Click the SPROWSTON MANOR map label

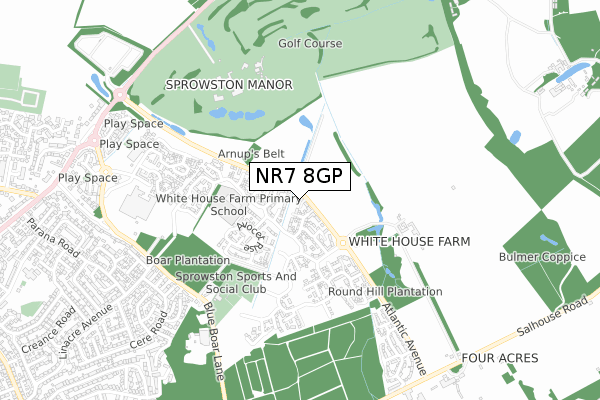pyautogui.click(x=229, y=85)
